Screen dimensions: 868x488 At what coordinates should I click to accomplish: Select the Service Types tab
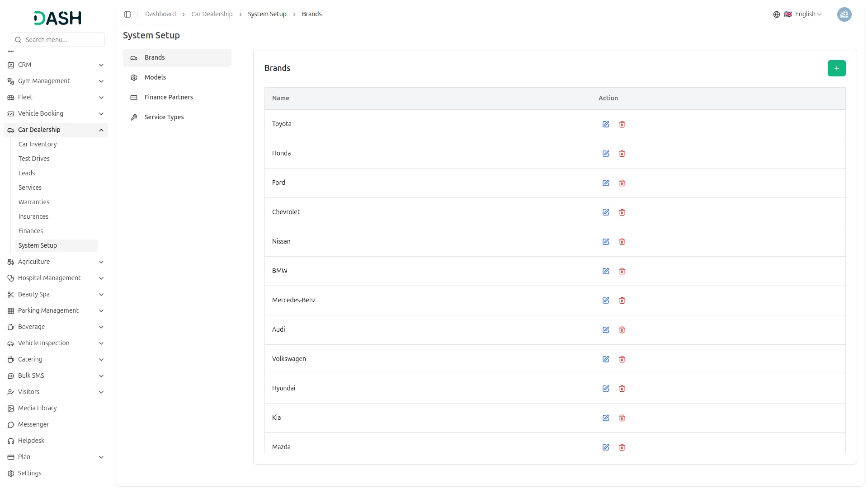click(164, 117)
